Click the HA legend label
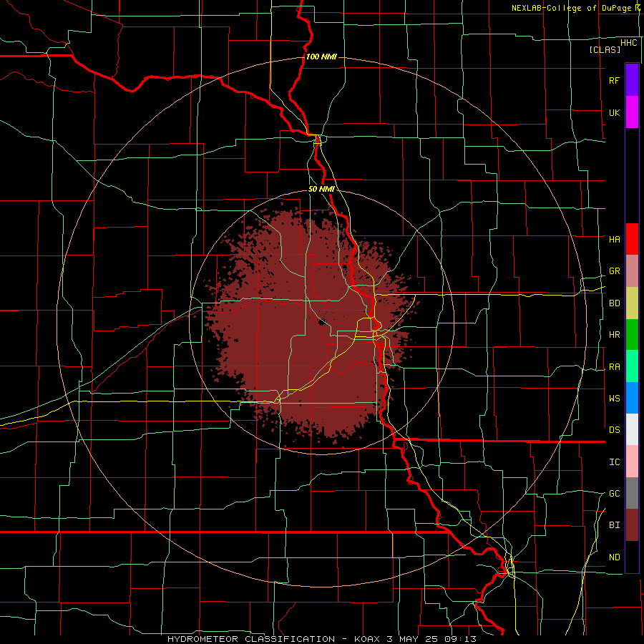644x644 pixels. 614,239
